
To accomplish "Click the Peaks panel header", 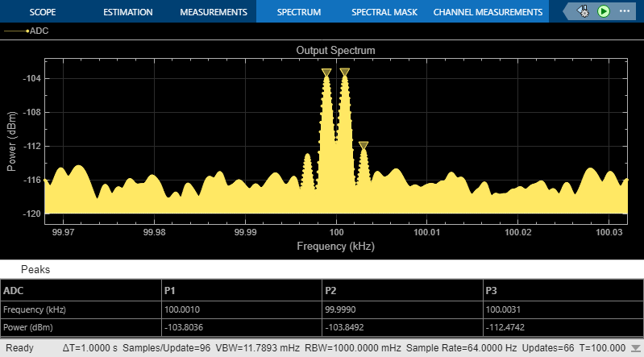I will pyautogui.click(x=35, y=269).
